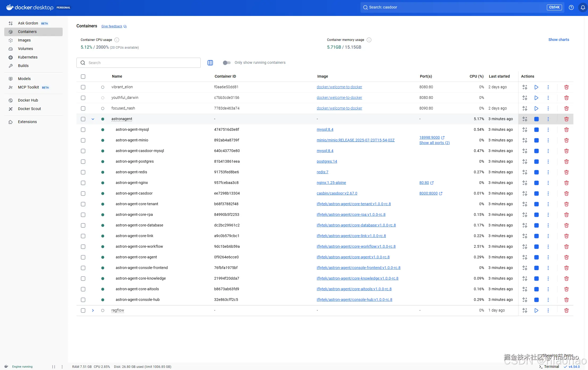Click the manage columns icon beside search
The height and width of the screenshot is (370, 588).
click(210, 63)
